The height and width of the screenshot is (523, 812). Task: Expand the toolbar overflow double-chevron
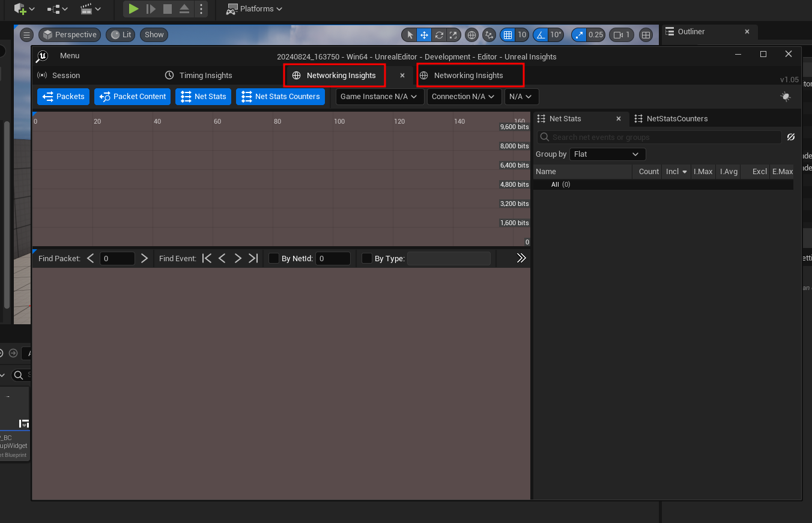521,258
